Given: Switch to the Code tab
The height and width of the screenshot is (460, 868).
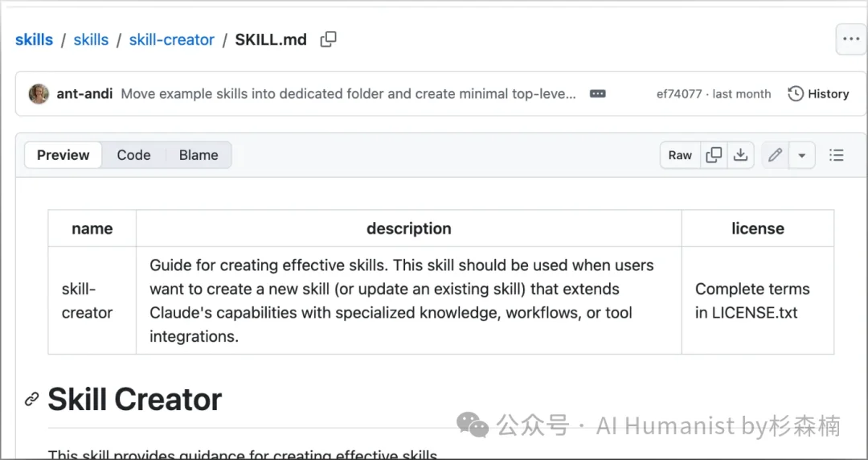Looking at the screenshot, I should 133,155.
